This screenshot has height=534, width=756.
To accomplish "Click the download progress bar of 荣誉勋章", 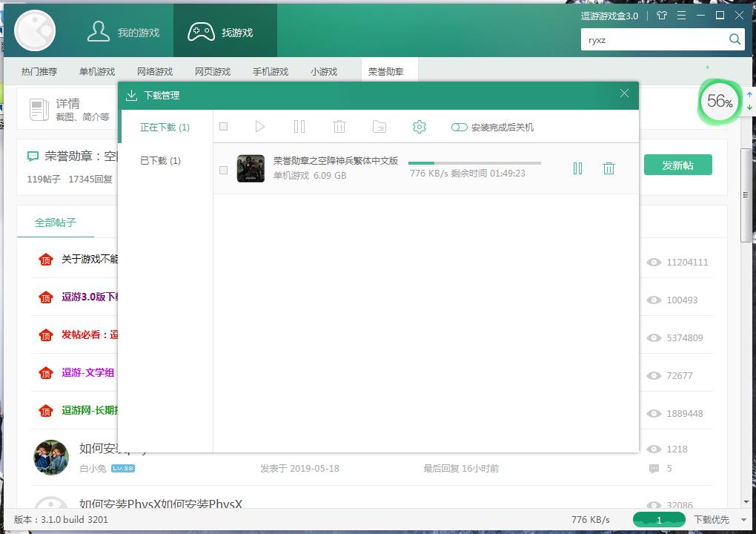I will click(474, 163).
